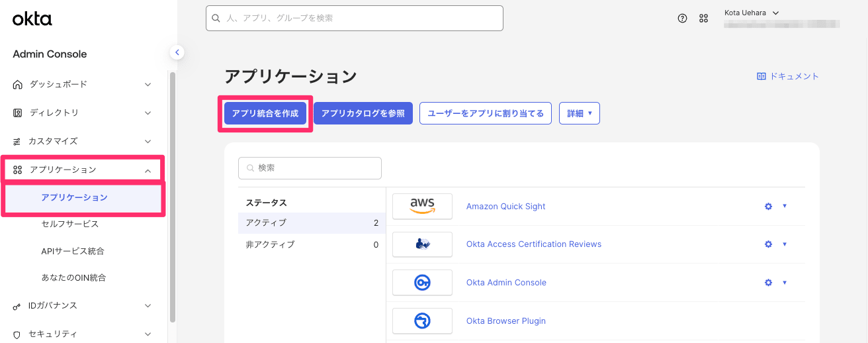868x343 pixels.
Task: Open gear settings for Okta Access Certification Reviews
Action: tap(768, 244)
